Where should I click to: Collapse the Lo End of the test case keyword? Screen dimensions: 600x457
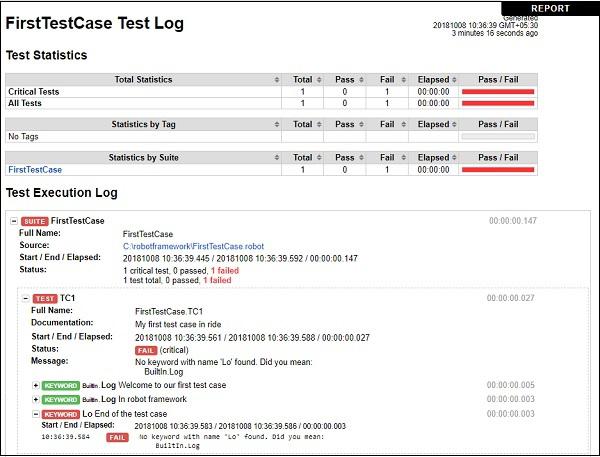36,414
